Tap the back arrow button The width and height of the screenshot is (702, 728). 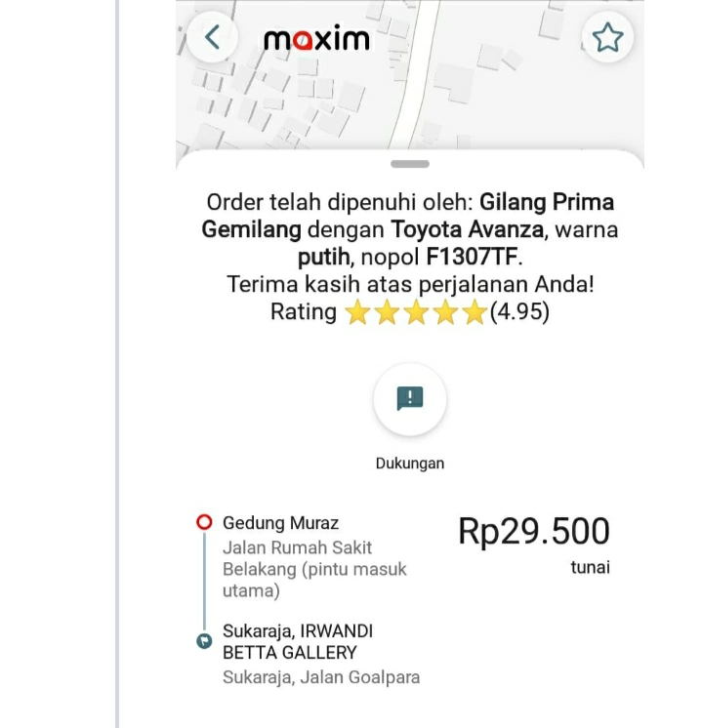click(x=212, y=38)
